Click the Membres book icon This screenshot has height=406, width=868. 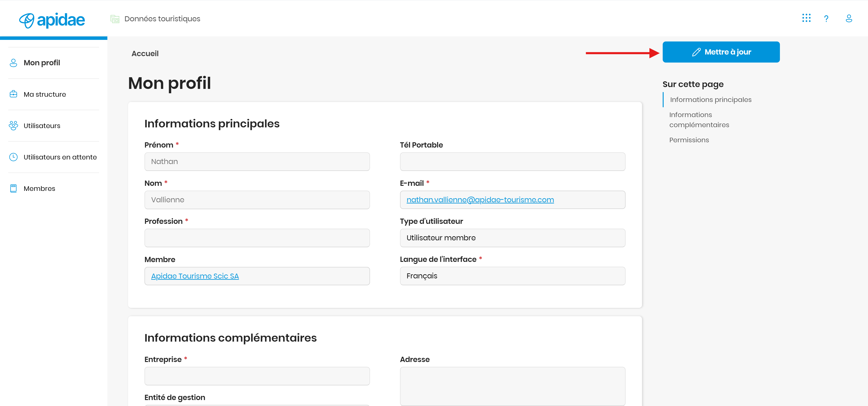coord(14,189)
